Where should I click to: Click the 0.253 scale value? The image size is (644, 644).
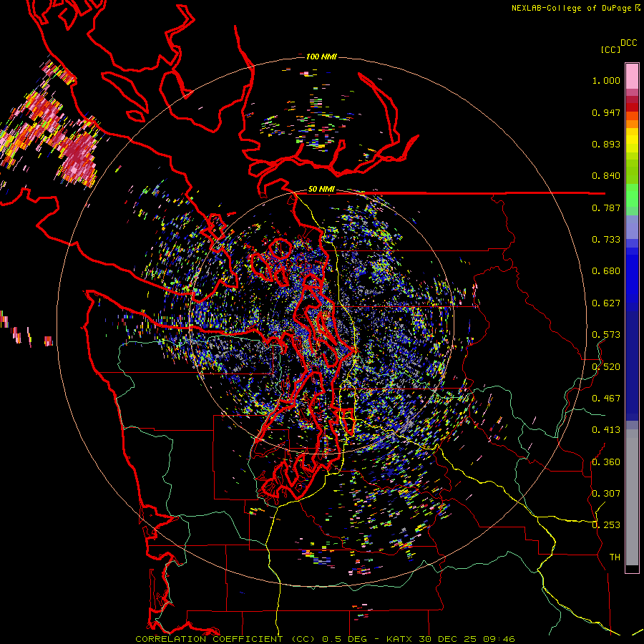pos(606,525)
